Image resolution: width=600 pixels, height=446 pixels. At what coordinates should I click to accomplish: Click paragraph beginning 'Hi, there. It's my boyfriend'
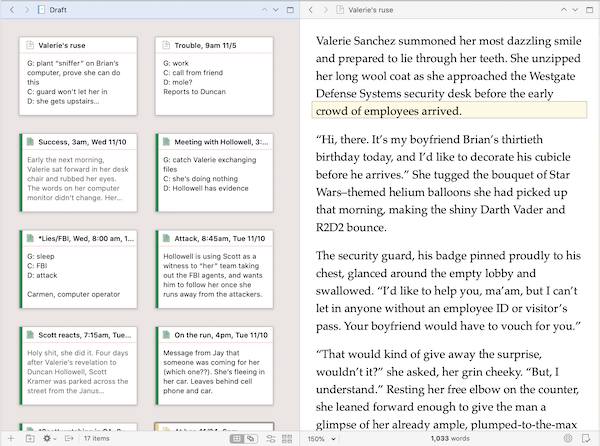point(443,183)
